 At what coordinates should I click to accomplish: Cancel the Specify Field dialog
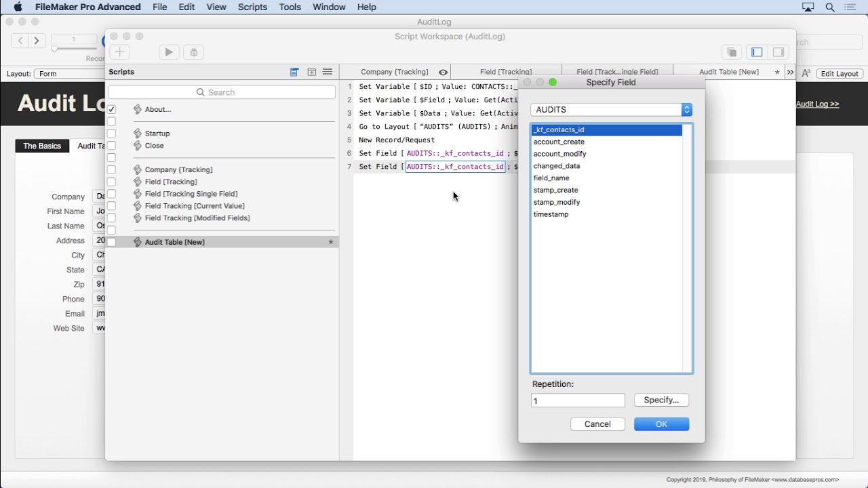click(x=597, y=424)
